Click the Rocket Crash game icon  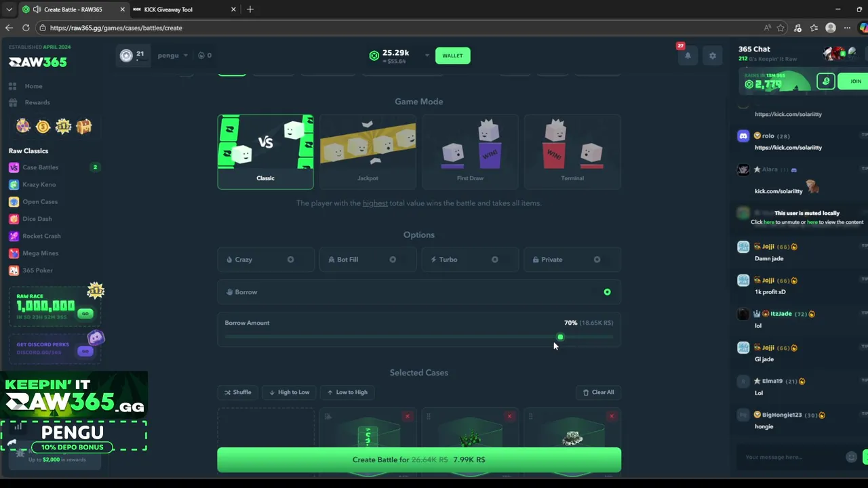tap(14, 236)
